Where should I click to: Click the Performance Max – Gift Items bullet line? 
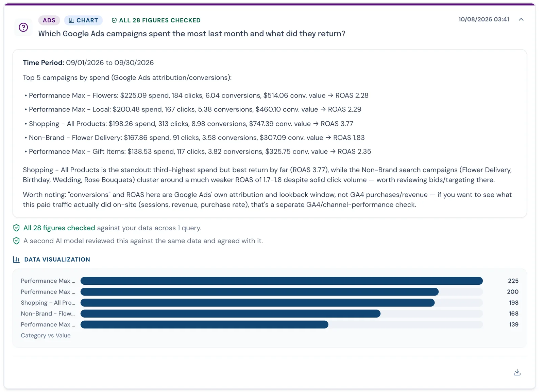(198, 152)
